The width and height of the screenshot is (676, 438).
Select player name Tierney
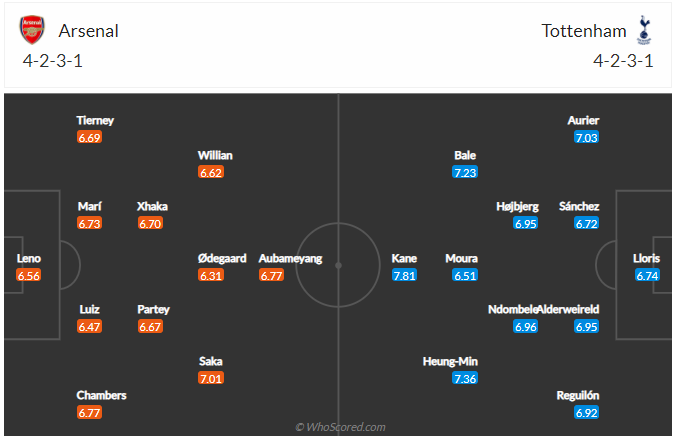click(x=95, y=120)
